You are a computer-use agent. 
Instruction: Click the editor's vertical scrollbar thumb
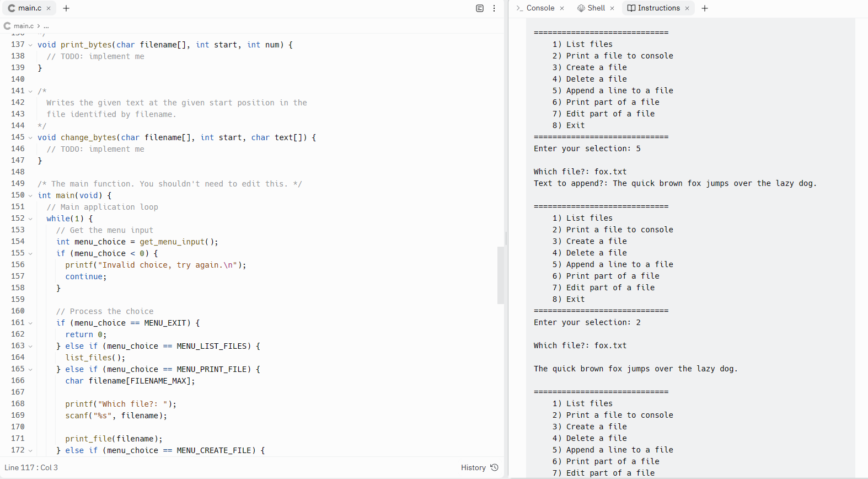click(501, 275)
